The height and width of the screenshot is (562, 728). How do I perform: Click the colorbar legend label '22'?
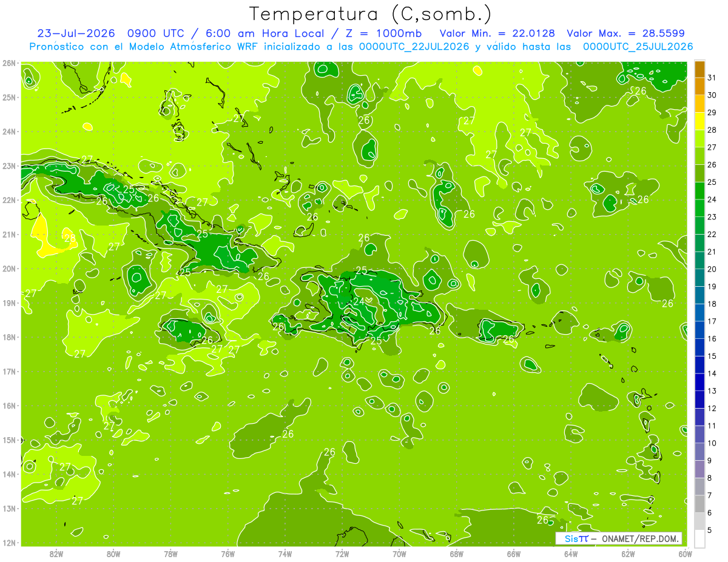712,235
